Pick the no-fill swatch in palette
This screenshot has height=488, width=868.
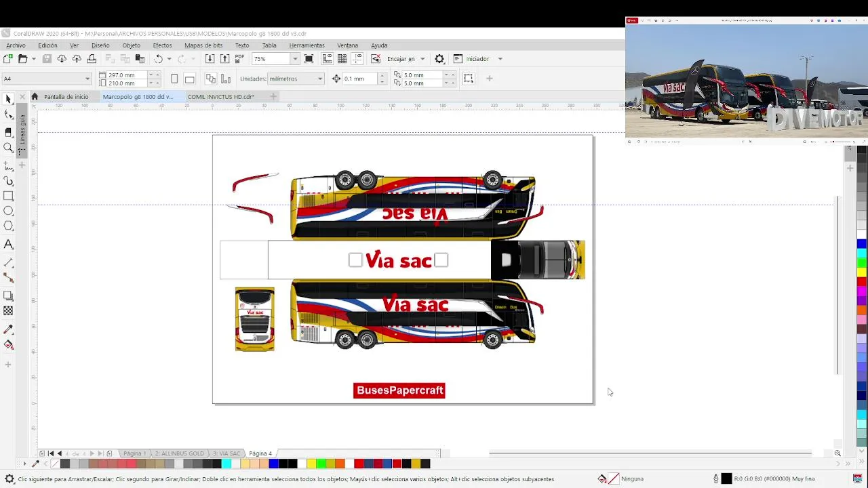pos(56,464)
